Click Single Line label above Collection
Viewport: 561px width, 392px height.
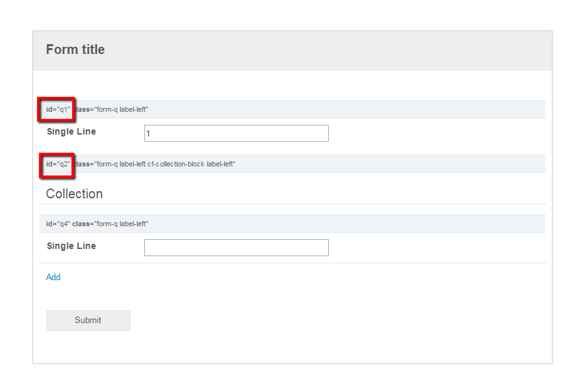(72, 131)
